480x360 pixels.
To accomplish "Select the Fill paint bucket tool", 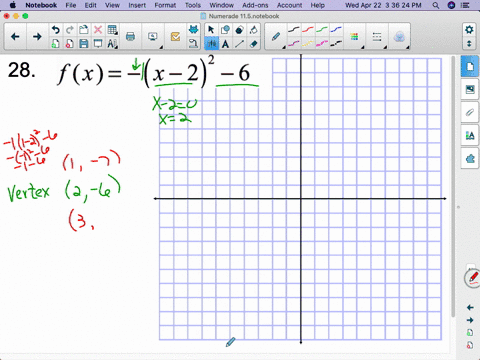I will (253, 30).
